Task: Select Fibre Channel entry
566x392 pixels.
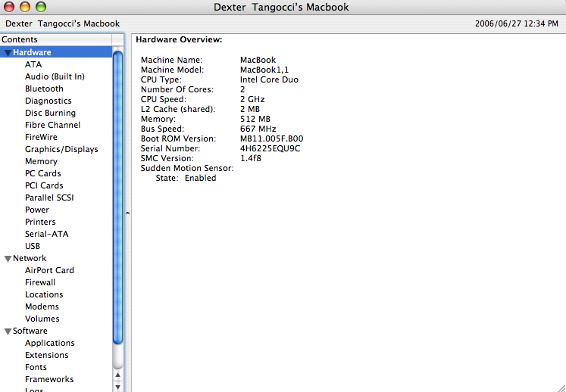Action: pos(53,125)
